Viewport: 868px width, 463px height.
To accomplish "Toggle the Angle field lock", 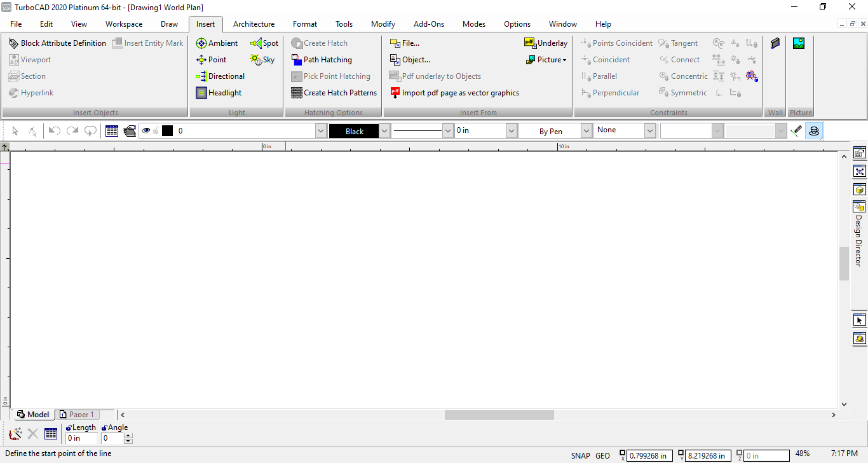I will point(104,428).
